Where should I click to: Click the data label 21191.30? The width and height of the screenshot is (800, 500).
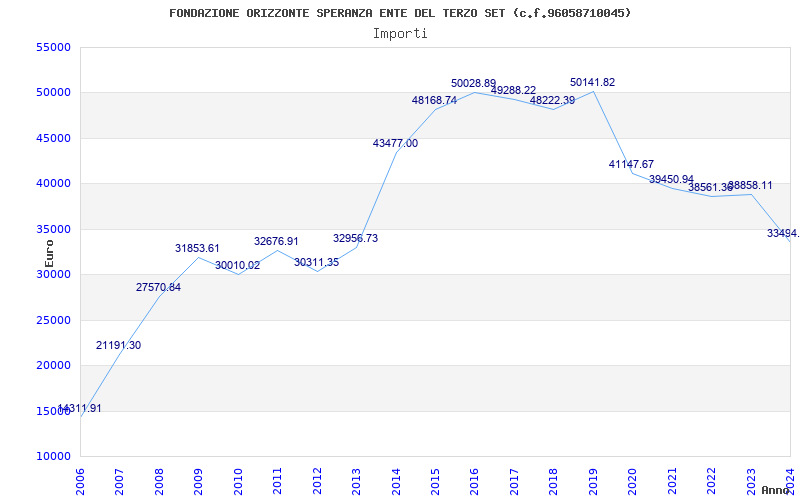pyautogui.click(x=118, y=345)
